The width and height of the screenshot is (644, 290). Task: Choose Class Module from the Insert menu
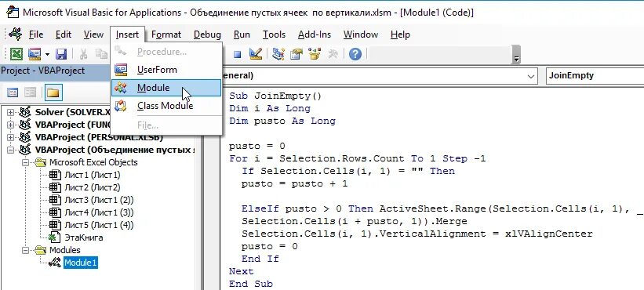[166, 106]
